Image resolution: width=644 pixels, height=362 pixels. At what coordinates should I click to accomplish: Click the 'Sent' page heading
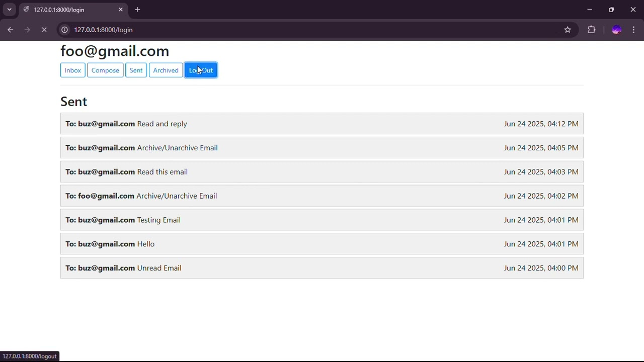click(x=74, y=102)
